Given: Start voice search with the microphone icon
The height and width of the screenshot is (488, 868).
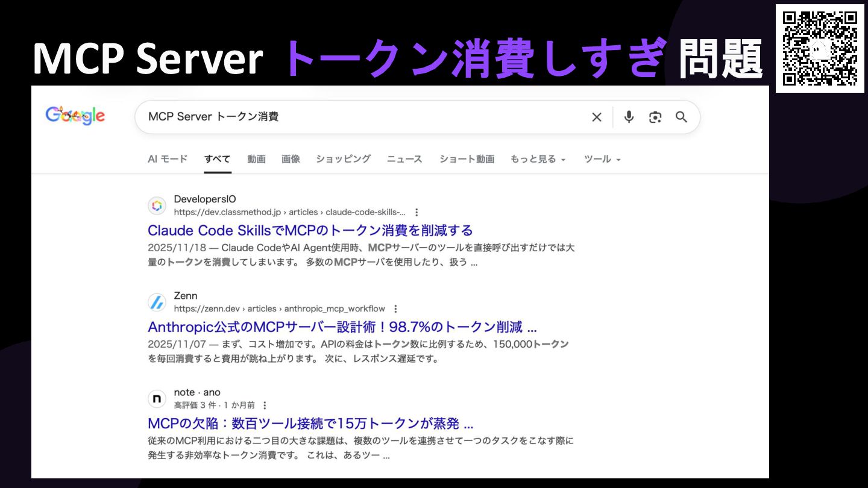Looking at the screenshot, I should coord(629,117).
